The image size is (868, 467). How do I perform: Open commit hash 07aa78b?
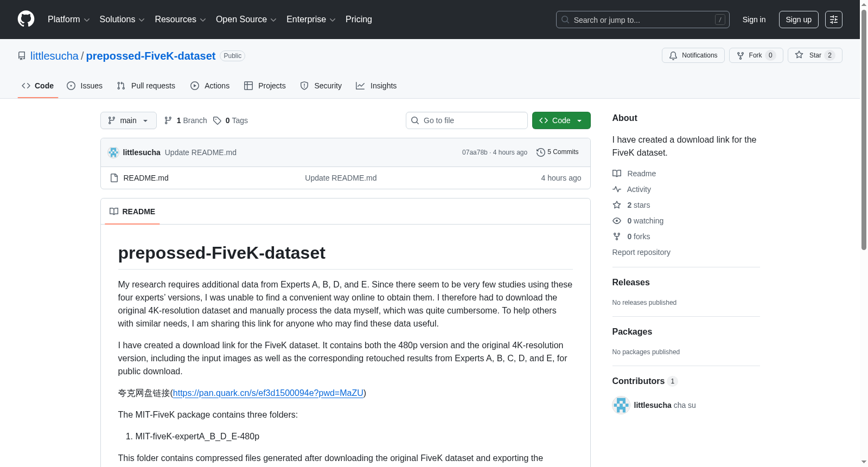(x=475, y=152)
